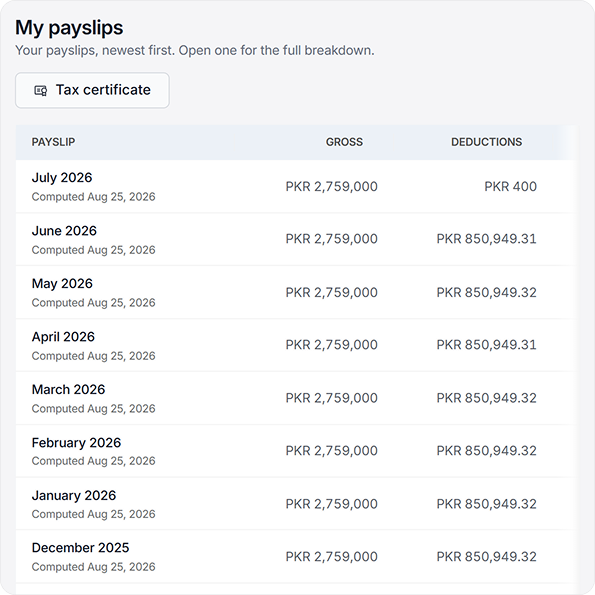
Task: Open the Tax certificate button
Action: pyautogui.click(x=92, y=90)
